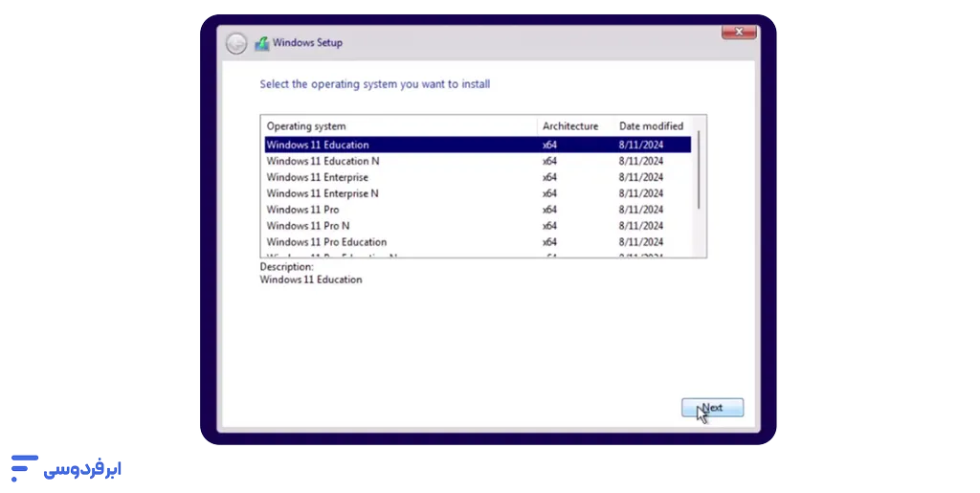Select Windows 11 Education N row
The image size is (980, 493).
click(x=478, y=161)
